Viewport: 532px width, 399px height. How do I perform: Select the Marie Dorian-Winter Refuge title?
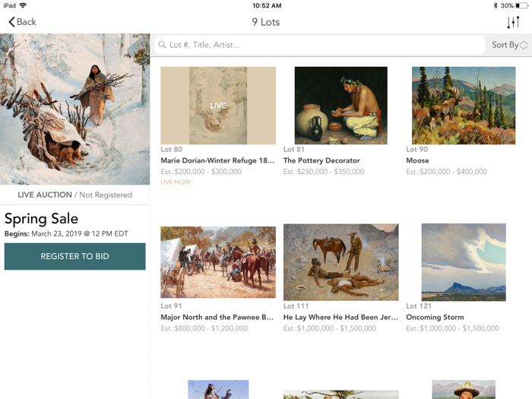point(217,160)
